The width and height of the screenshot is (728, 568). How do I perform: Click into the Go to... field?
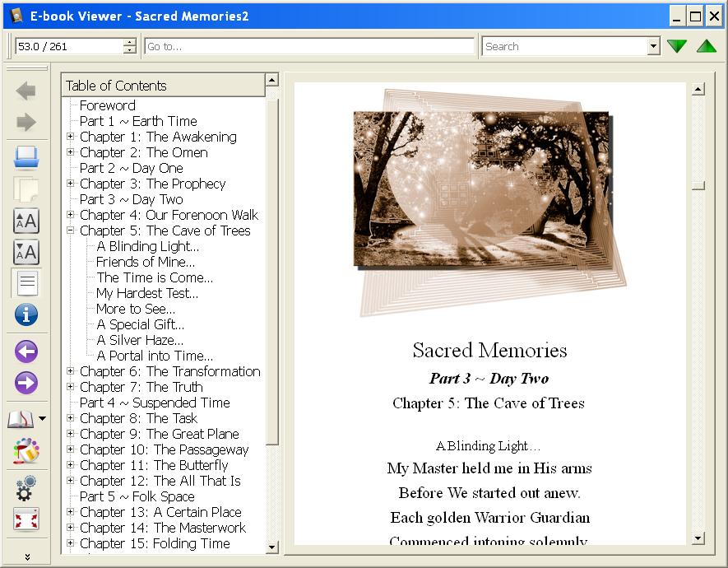[x=309, y=46]
